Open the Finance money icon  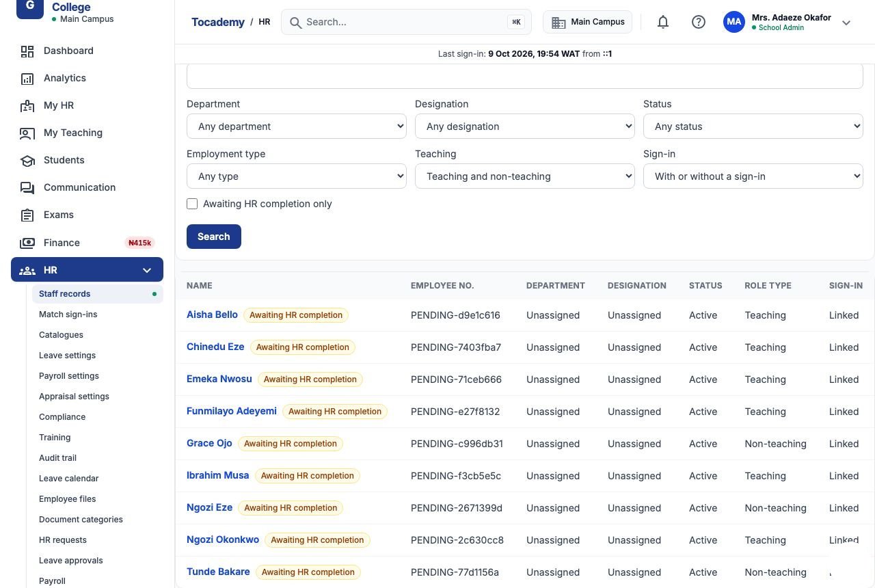tap(27, 243)
